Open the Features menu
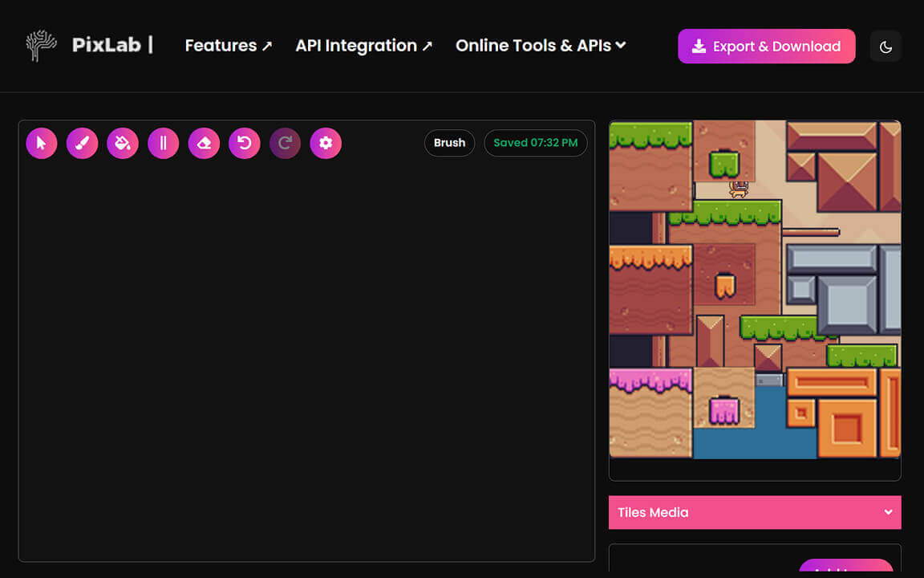This screenshot has height=578, width=924. point(228,46)
